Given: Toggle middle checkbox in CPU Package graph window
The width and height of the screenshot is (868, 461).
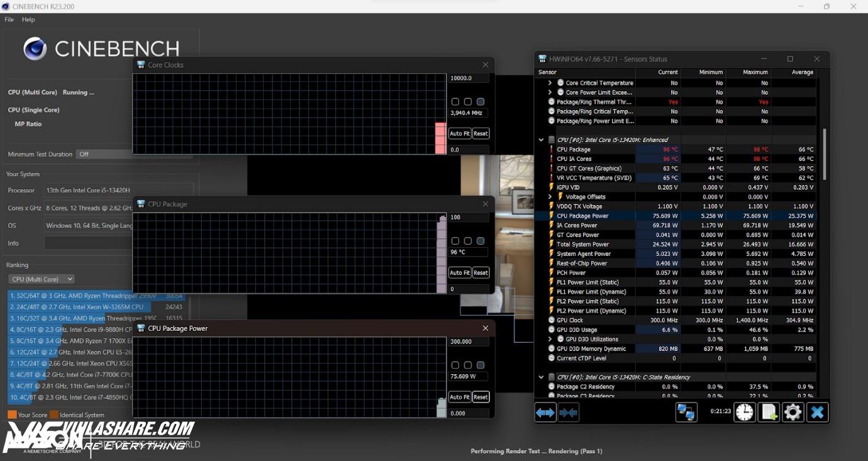Looking at the screenshot, I should (468, 241).
